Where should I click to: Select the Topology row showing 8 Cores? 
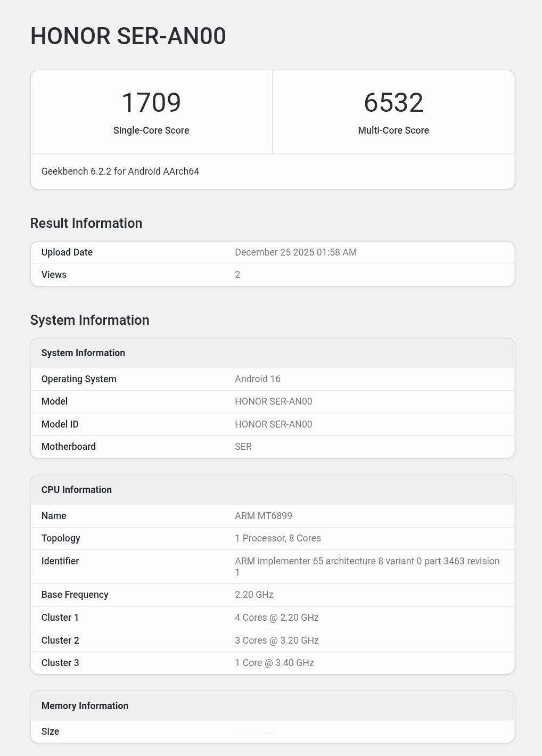[277, 538]
